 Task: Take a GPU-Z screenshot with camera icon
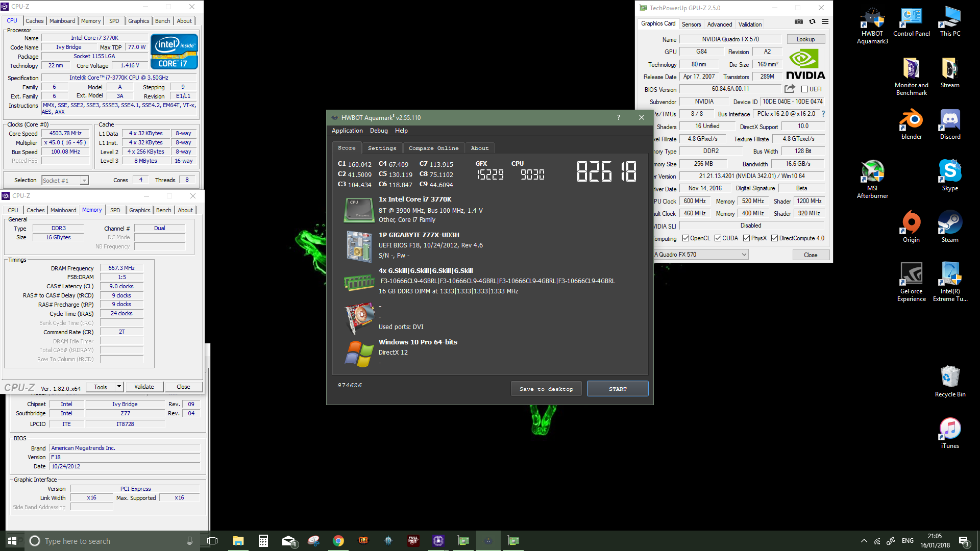click(x=799, y=22)
